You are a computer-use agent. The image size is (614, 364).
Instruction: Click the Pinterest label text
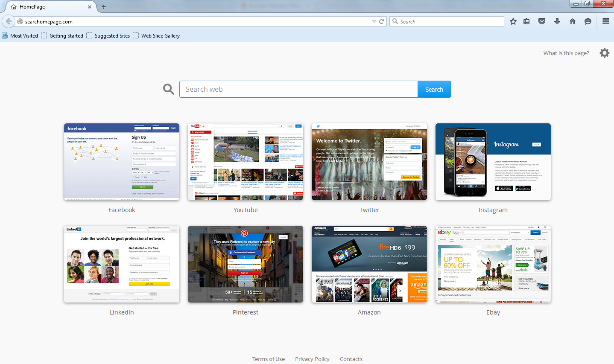246,312
